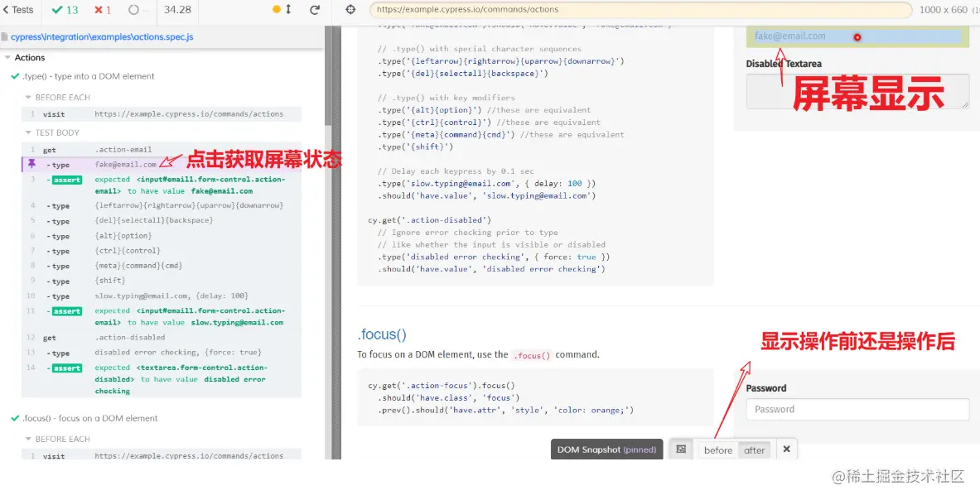Click the email input containing fake@email.com
This screenshot has height=500, width=980.
click(x=857, y=36)
